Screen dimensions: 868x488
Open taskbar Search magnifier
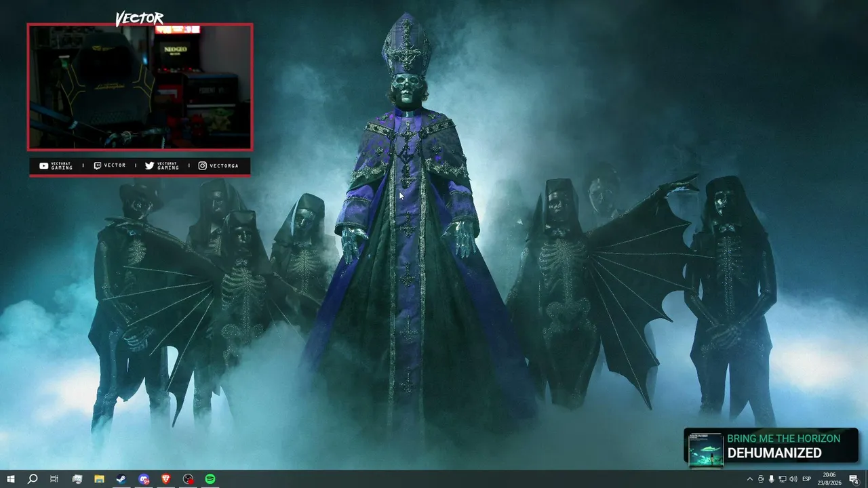point(32,479)
